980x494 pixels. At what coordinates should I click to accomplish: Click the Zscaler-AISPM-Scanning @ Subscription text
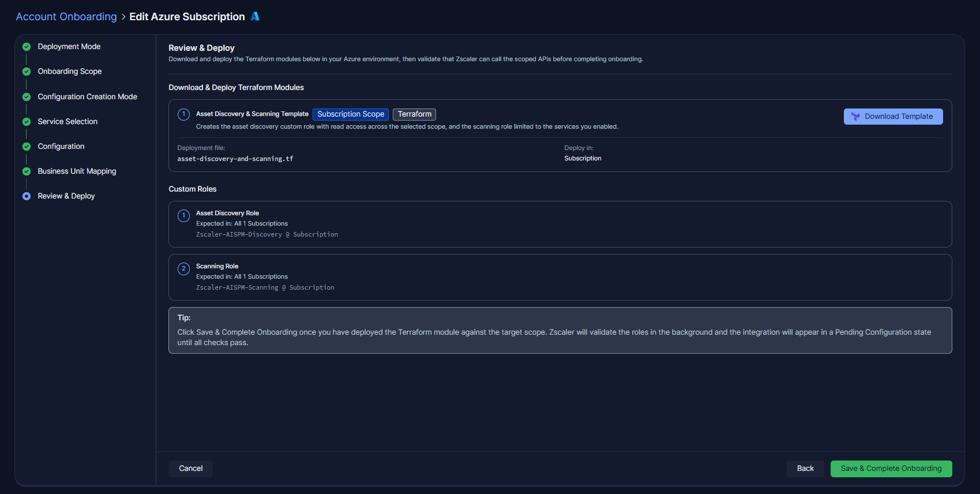[265, 287]
